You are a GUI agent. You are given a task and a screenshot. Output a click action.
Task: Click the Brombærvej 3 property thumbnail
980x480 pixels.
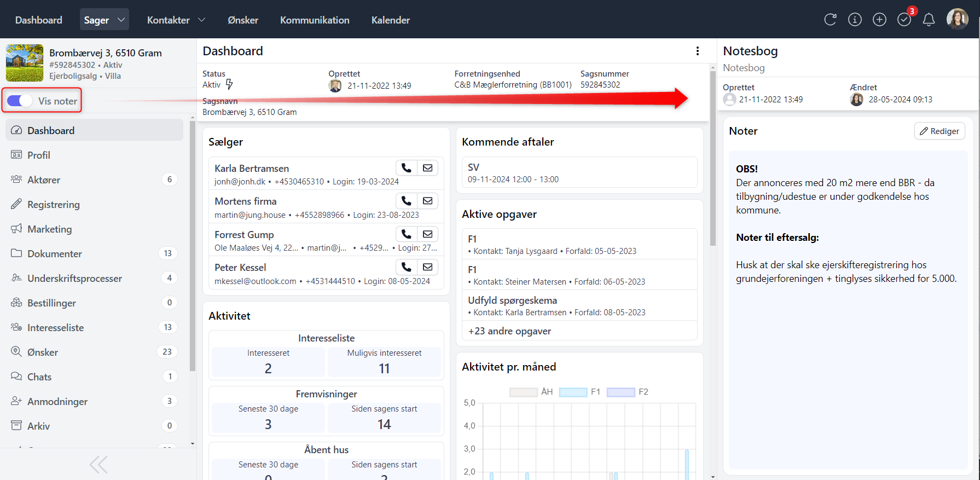(x=25, y=63)
